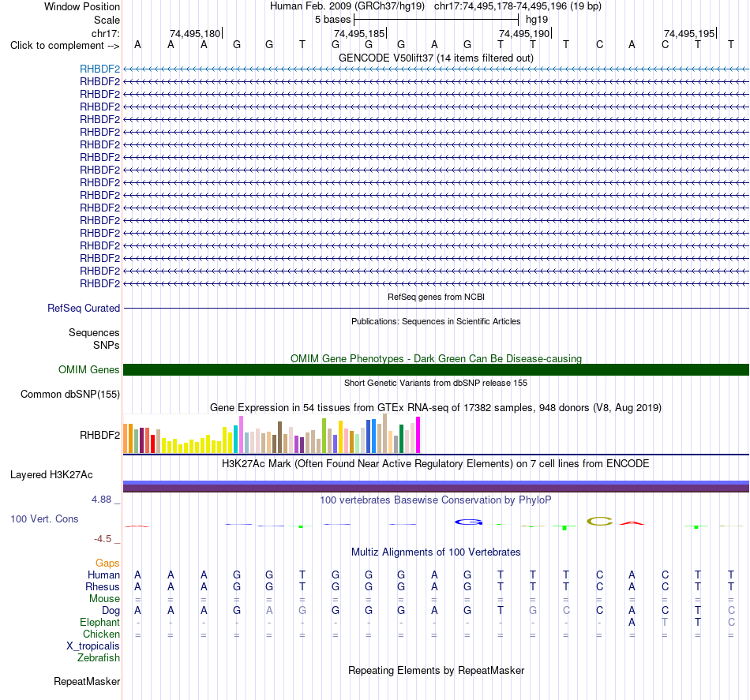Click the purple H3K27Ac signal band
Screen dimensions: 750x700
point(436,487)
